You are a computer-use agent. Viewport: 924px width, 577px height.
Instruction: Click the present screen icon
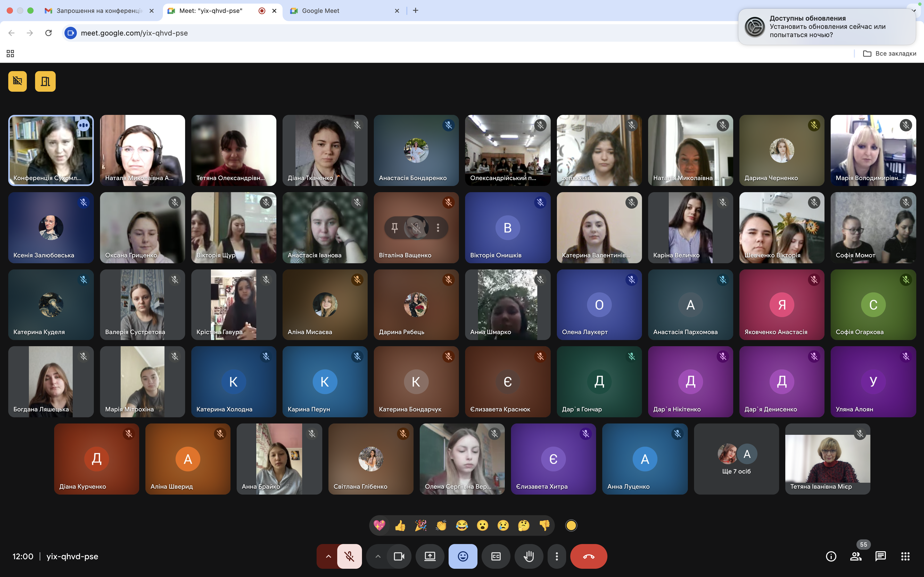430,556
